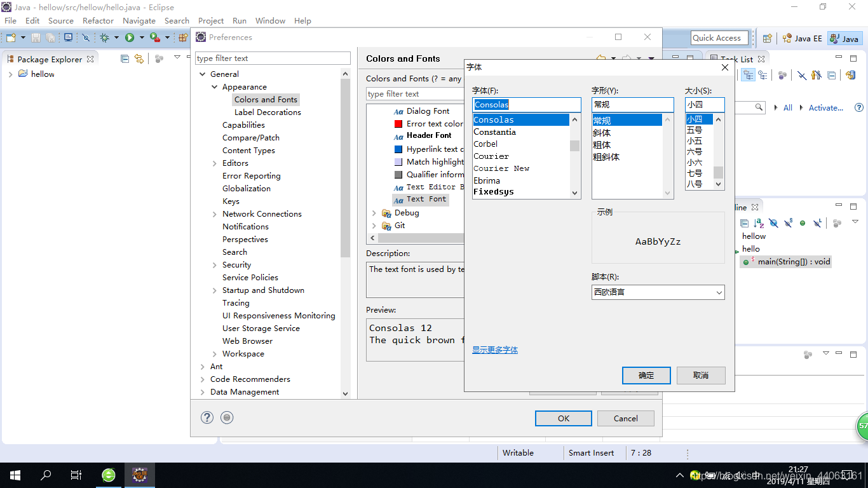Click the New wizard toolbar icon

click(10, 38)
